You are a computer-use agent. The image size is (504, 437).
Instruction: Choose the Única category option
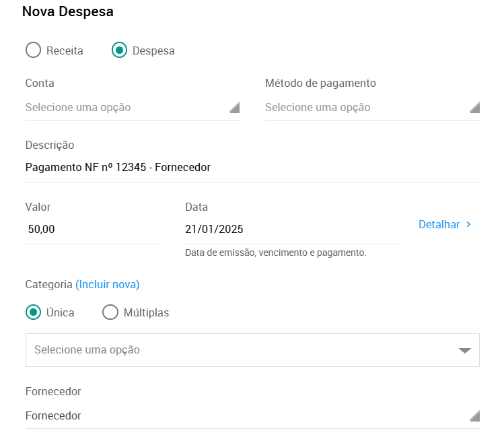coord(33,312)
